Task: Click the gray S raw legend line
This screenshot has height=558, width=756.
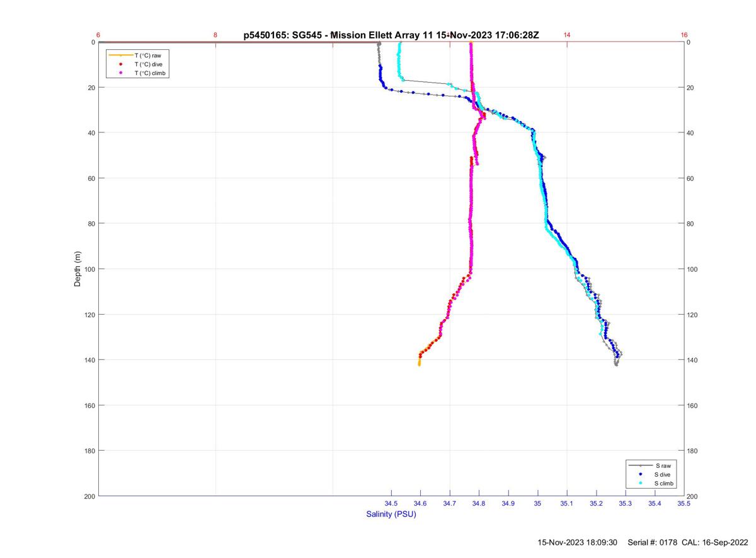Action: (640, 465)
